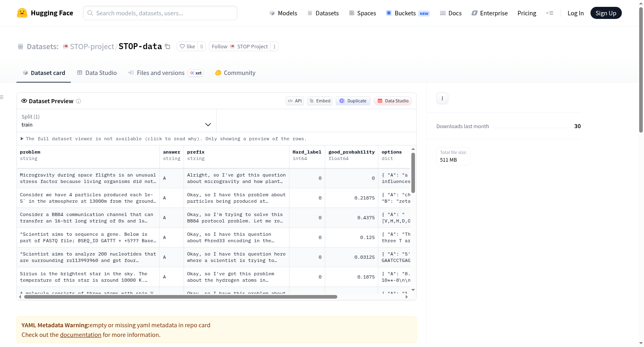Expand the full dataset viewer notice

(x=163, y=139)
